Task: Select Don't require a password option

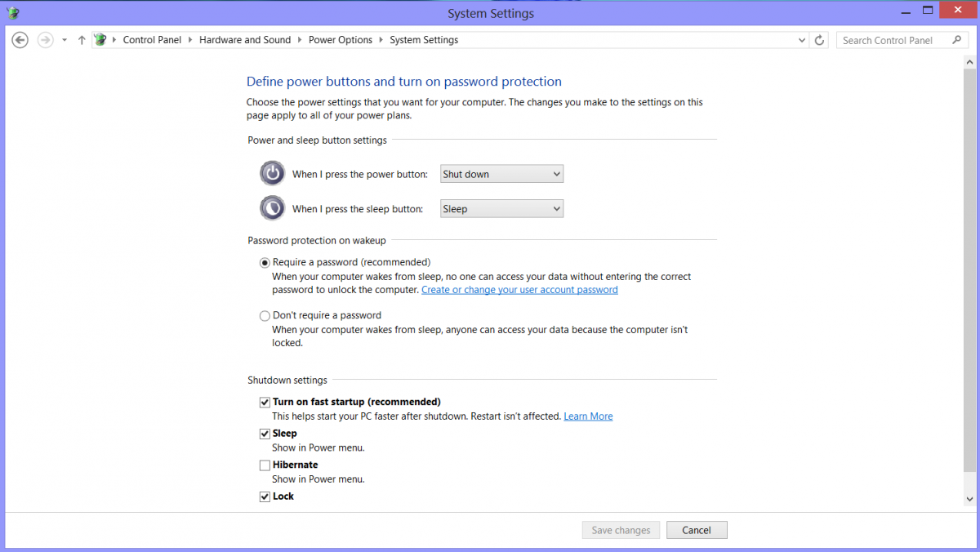Action: coord(265,316)
